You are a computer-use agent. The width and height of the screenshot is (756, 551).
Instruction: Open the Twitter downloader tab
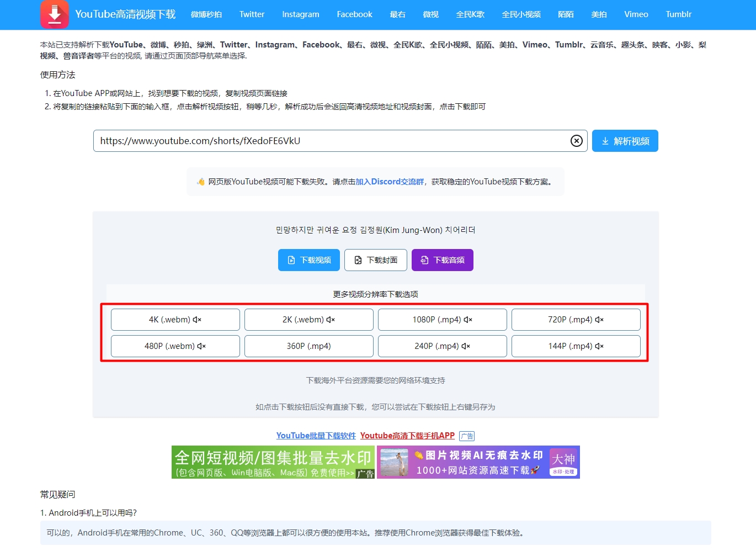tap(252, 14)
